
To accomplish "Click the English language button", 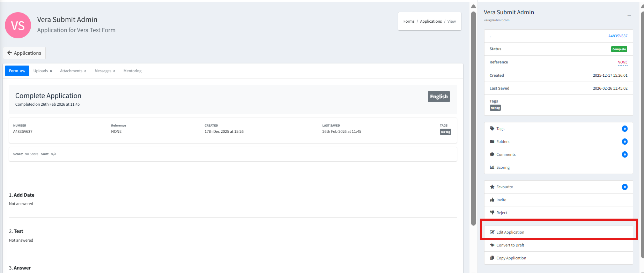I will point(438,97).
